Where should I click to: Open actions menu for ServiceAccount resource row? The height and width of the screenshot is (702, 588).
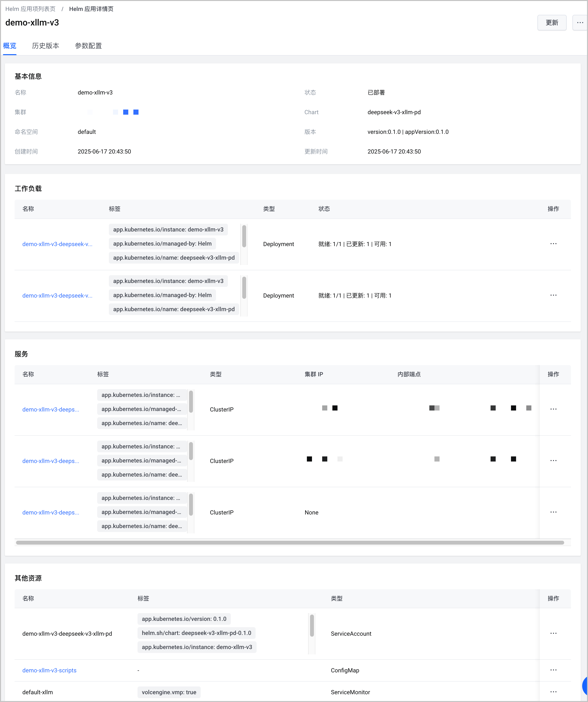tap(553, 634)
